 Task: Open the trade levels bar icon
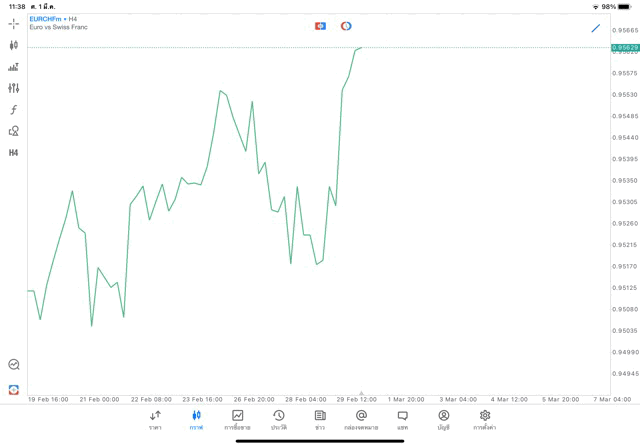(x=13, y=67)
